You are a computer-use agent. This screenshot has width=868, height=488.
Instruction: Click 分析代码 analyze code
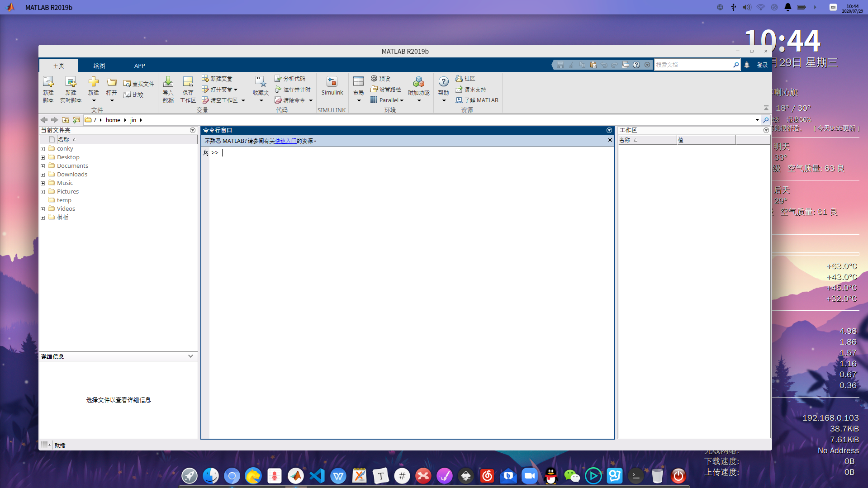(x=290, y=79)
